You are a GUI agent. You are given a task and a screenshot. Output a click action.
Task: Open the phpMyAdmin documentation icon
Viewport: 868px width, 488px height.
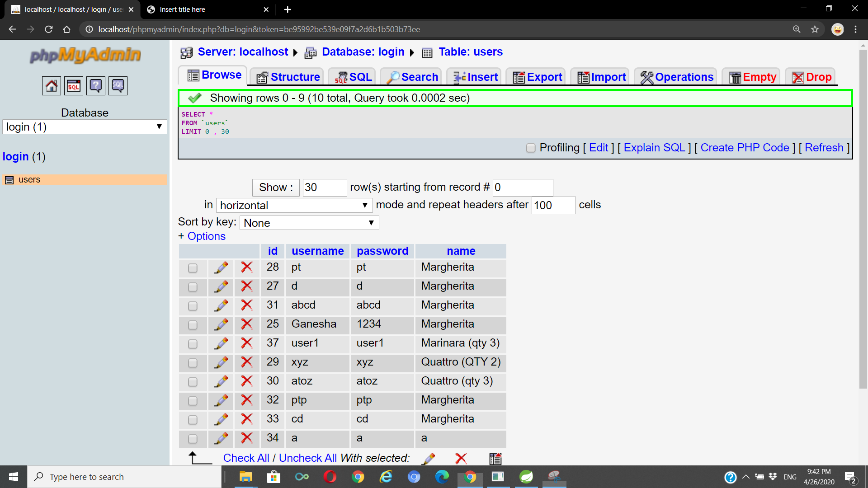[96, 86]
